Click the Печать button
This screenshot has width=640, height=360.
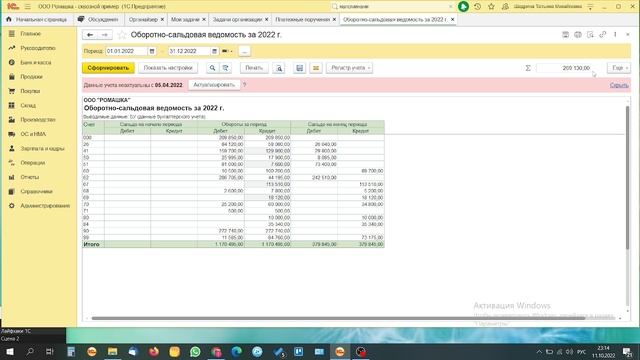click(x=254, y=68)
